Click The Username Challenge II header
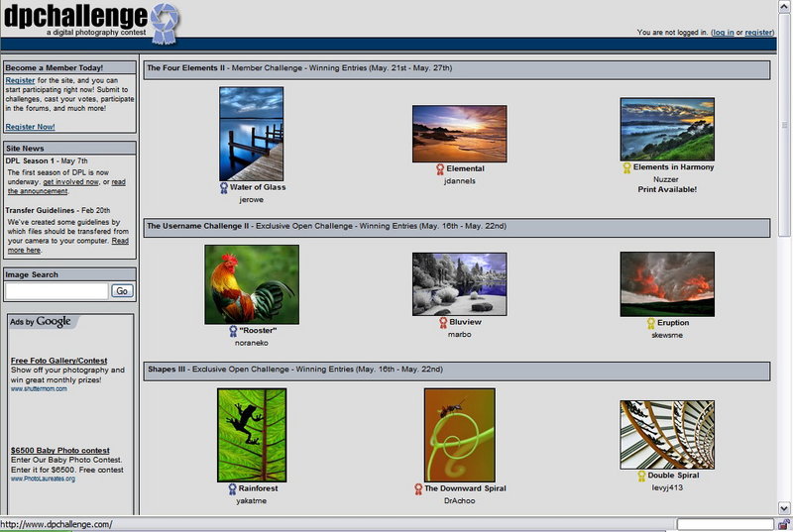 pyautogui.click(x=457, y=228)
